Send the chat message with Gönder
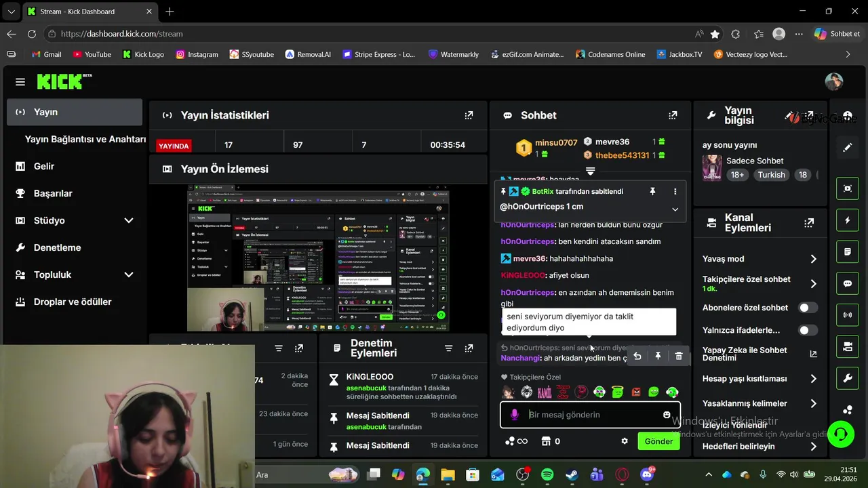 [658, 441]
